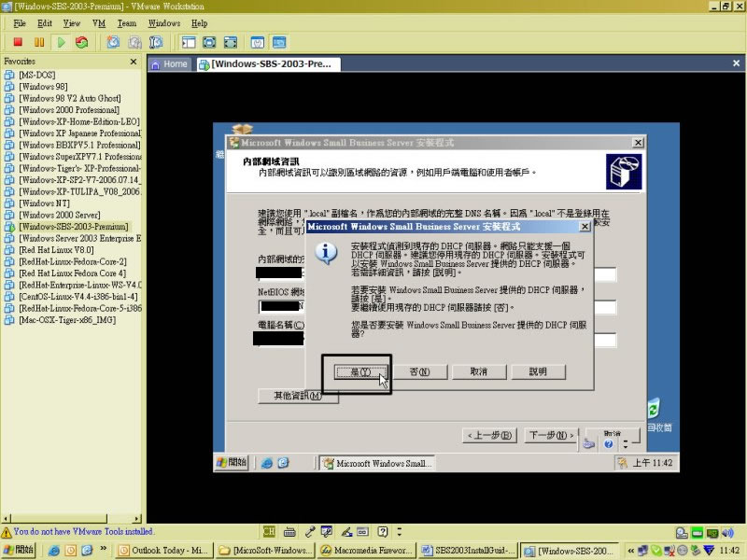
Task: Select the Windows-SBS-2003-Pre... tab
Action: 269,64
